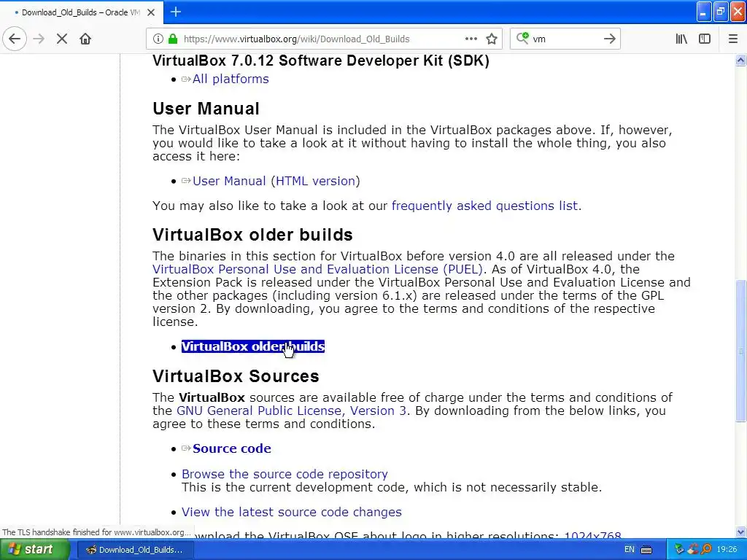
Task: Click the search engine magnifier icon
Action: (x=522, y=38)
